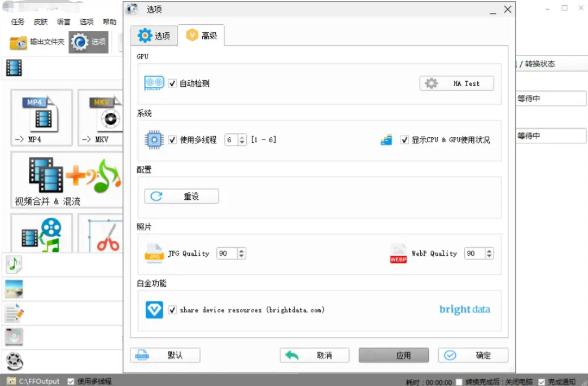Select the video category film strip icon
The height and width of the screenshot is (386, 588).
point(14,68)
